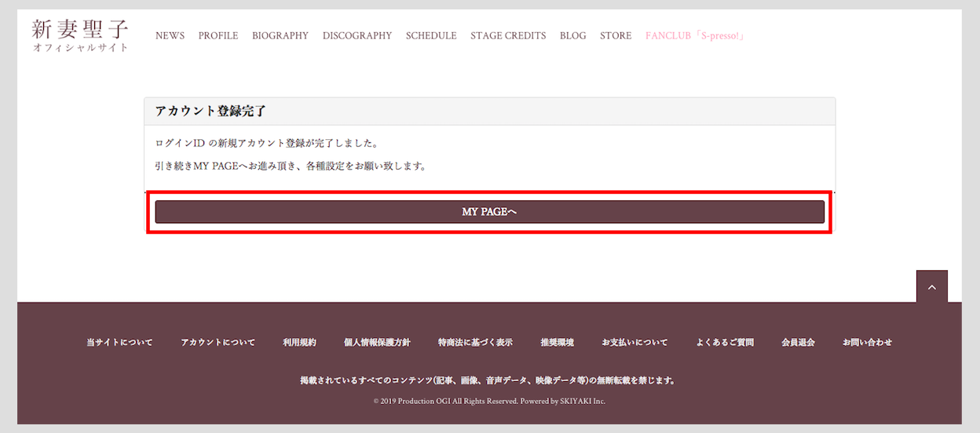Open the BLOG link

tap(573, 35)
